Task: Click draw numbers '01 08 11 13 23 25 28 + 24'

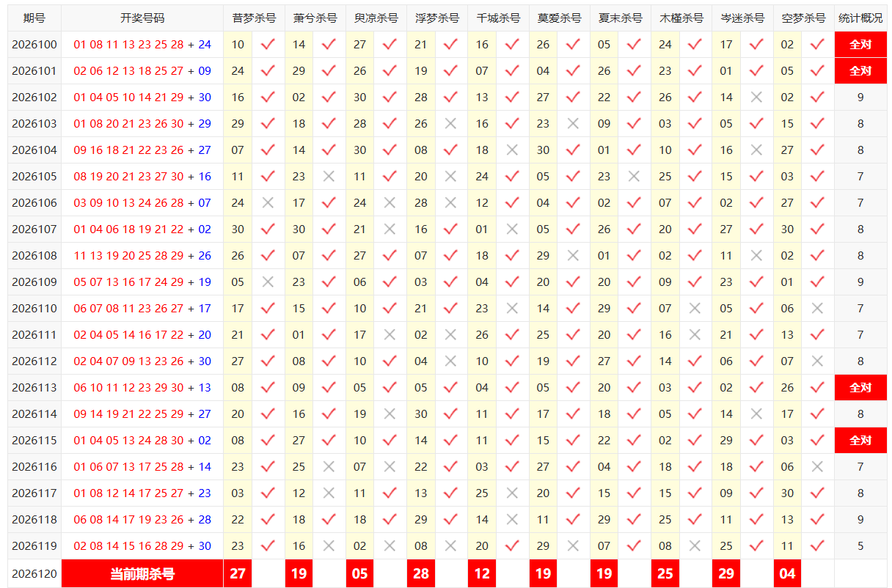Action: (x=142, y=45)
